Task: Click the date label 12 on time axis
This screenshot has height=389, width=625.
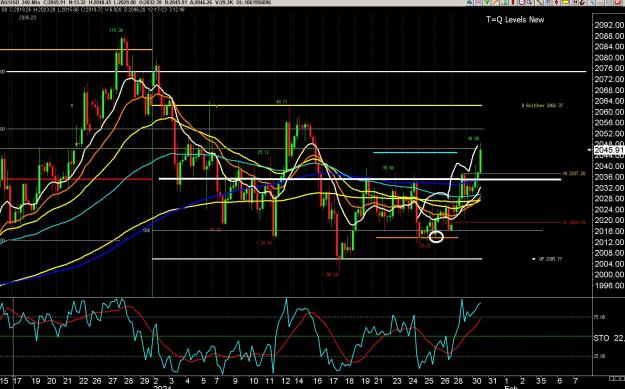Action: pyautogui.click(x=286, y=381)
